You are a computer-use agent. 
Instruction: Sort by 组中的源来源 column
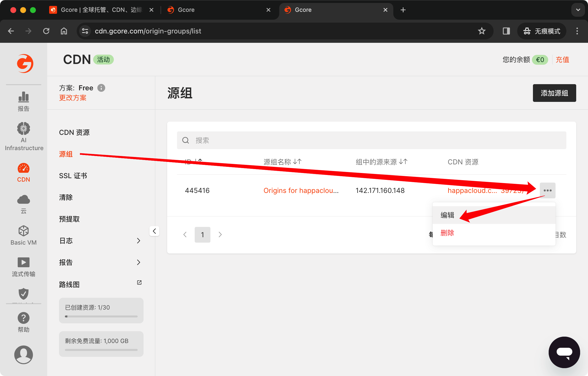[x=403, y=162]
